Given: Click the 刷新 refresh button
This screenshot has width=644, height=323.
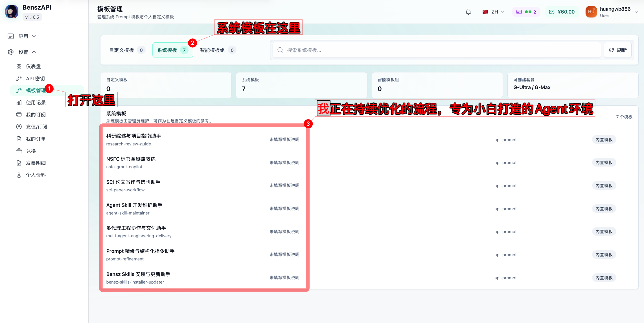Looking at the screenshot, I should point(617,50).
